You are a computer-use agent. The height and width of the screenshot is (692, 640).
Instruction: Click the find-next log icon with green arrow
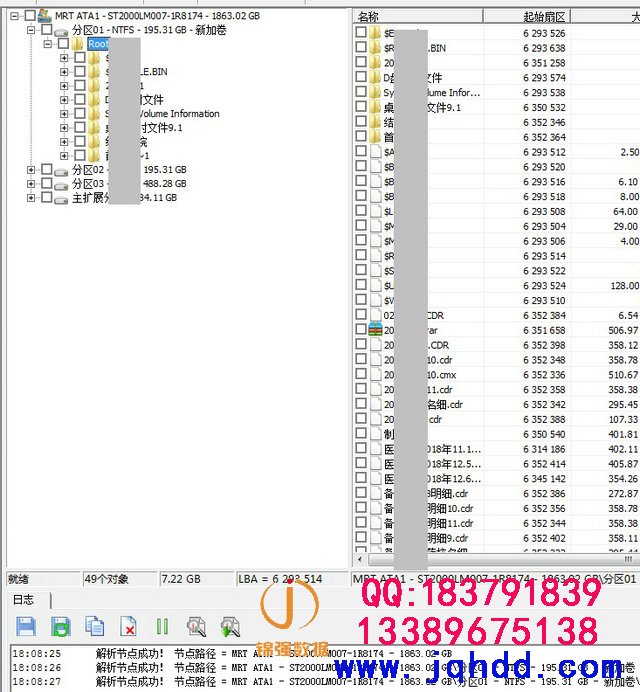point(230,627)
